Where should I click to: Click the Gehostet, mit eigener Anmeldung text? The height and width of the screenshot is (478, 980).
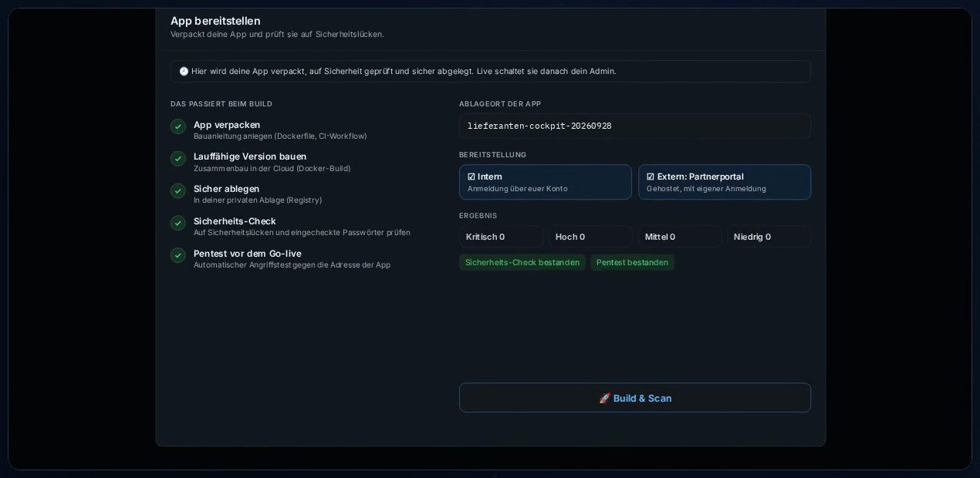[706, 189]
